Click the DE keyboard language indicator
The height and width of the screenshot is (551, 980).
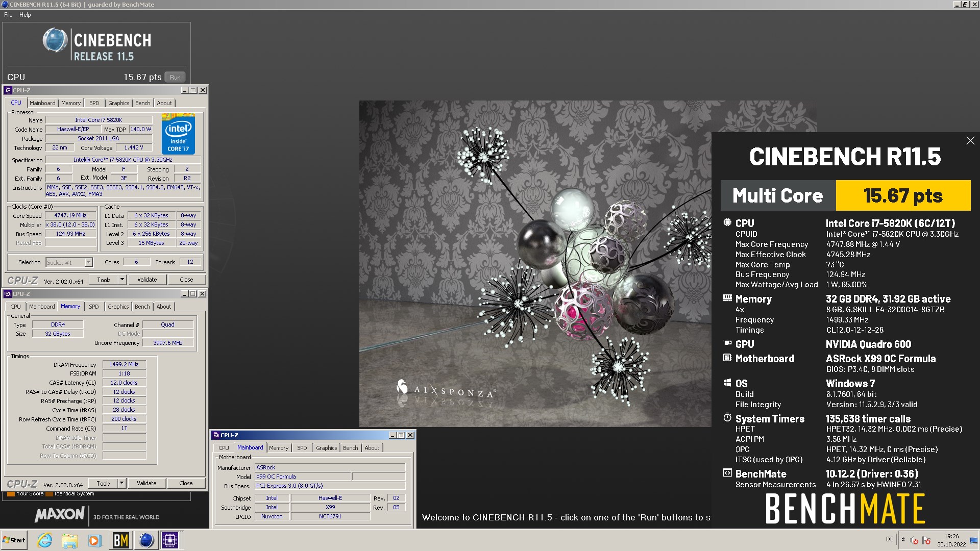890,539
